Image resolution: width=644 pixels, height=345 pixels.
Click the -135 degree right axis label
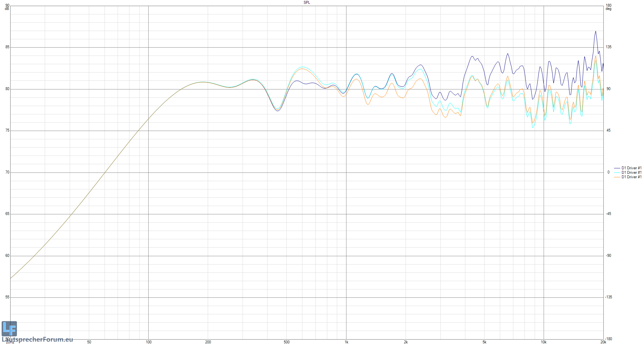coord(609,297)
